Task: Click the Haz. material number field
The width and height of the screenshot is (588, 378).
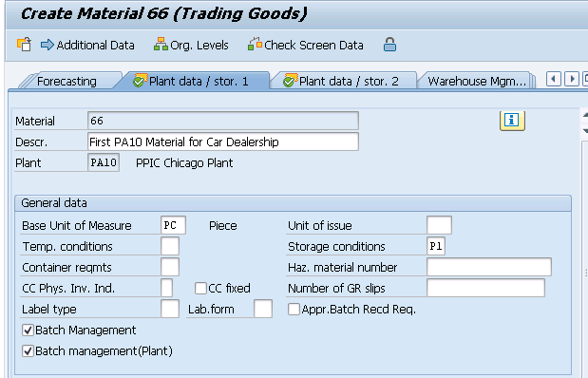Action: (x=489, y=268)
